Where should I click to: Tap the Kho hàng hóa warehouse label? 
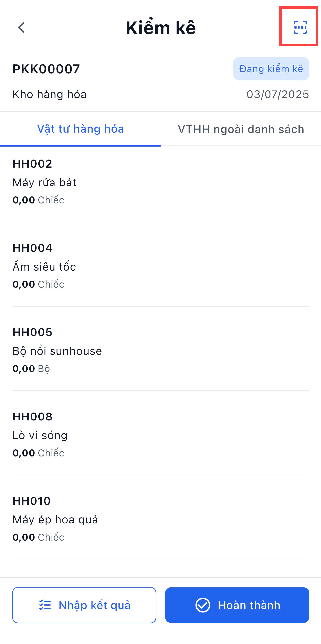[x=50, y=94]
